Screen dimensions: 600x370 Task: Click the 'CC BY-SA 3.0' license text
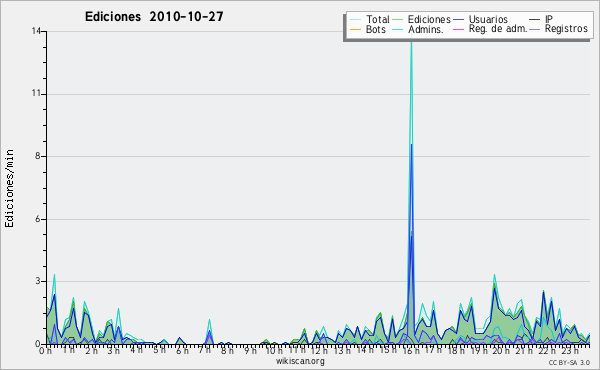click(x=569, y=363)
